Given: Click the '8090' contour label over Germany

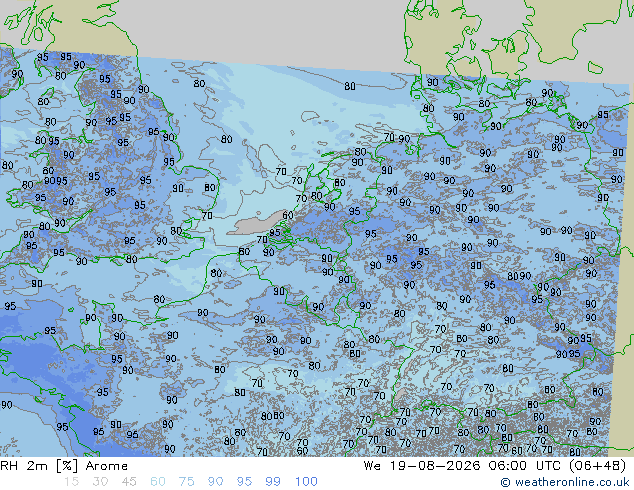Looking at the screenshot, I should pos(519,276).
